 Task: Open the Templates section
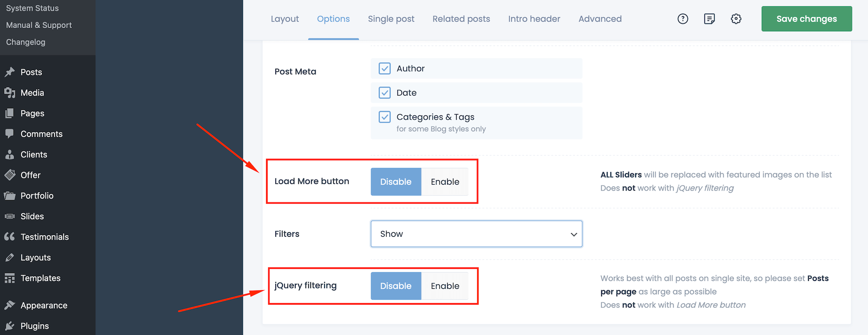click(40, 278)
